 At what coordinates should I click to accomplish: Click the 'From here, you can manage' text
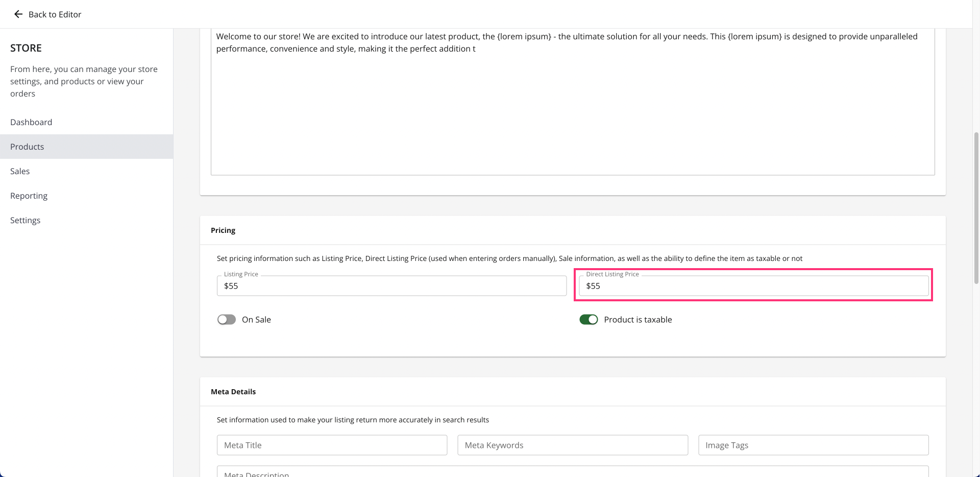pos(84,81)
